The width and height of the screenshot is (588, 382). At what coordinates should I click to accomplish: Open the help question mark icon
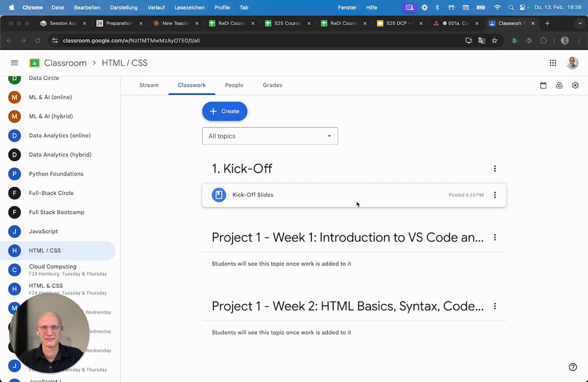(x=573, y=367)
